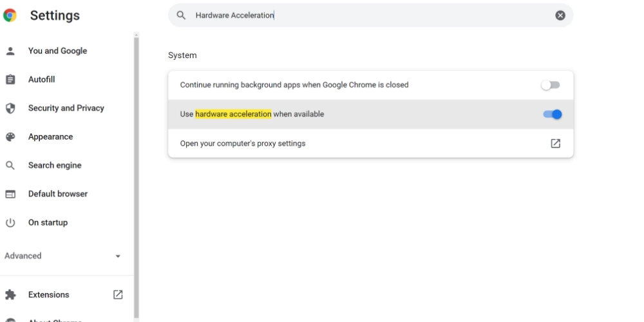Click the external link icon next to Extensions
Viewport: 644px width, 322px height.
pyautogui.click(x=118, y=294)
